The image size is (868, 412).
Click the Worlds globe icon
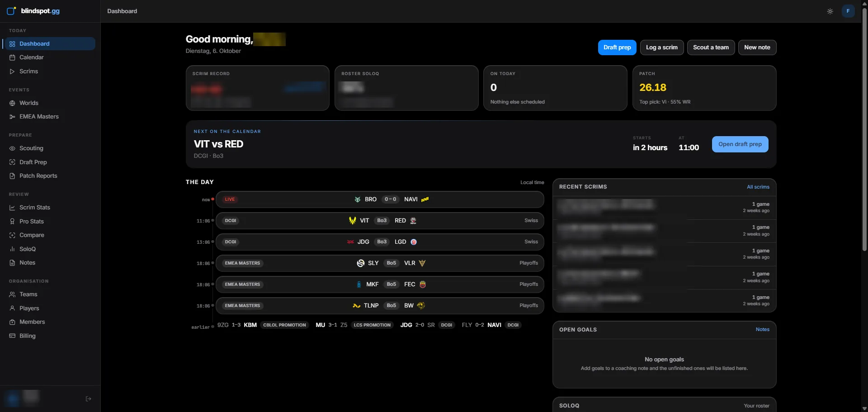pyautogui.click(x=12, y=103)
